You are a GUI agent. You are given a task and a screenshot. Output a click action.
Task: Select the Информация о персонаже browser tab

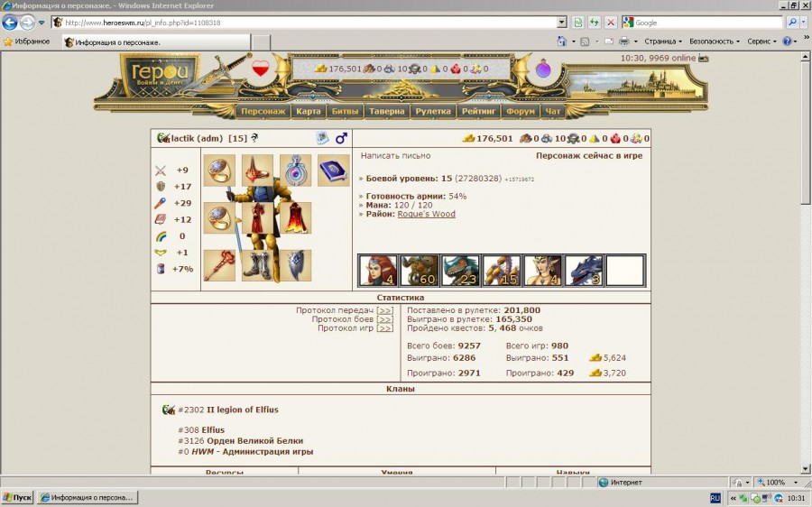pyautogui.click(x=156, y=41)
